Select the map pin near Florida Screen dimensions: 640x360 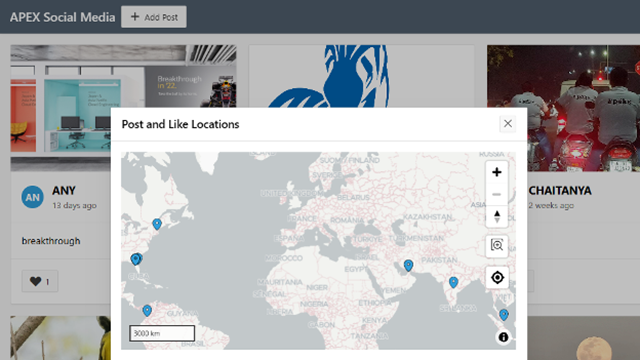pos(136,259)
